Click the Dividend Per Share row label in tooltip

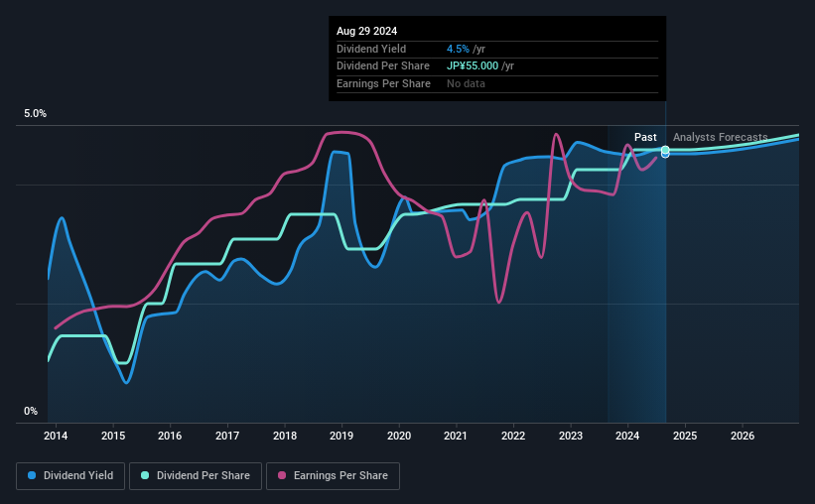383,66
